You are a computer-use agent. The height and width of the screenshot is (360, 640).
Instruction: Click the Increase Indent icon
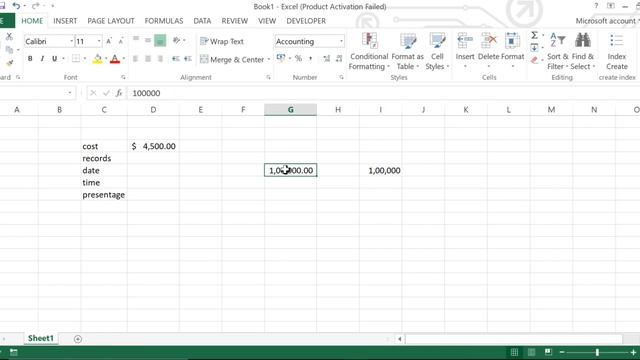[188, 59]
